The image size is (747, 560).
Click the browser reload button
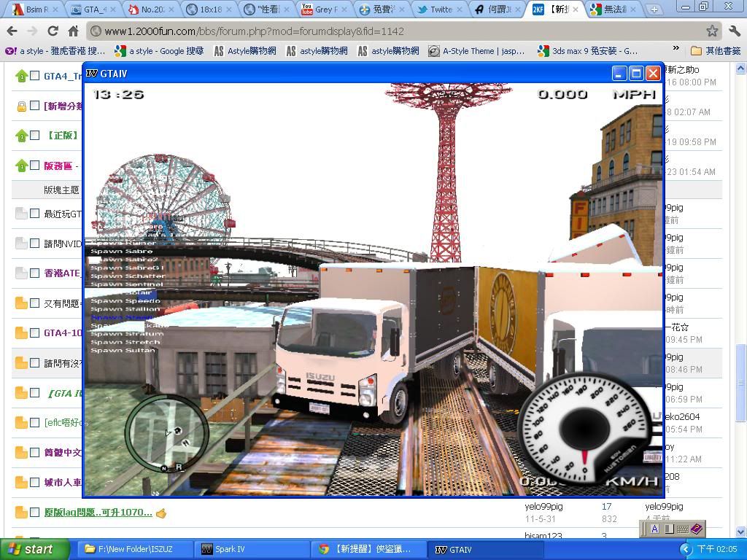[x=53, y=31]
